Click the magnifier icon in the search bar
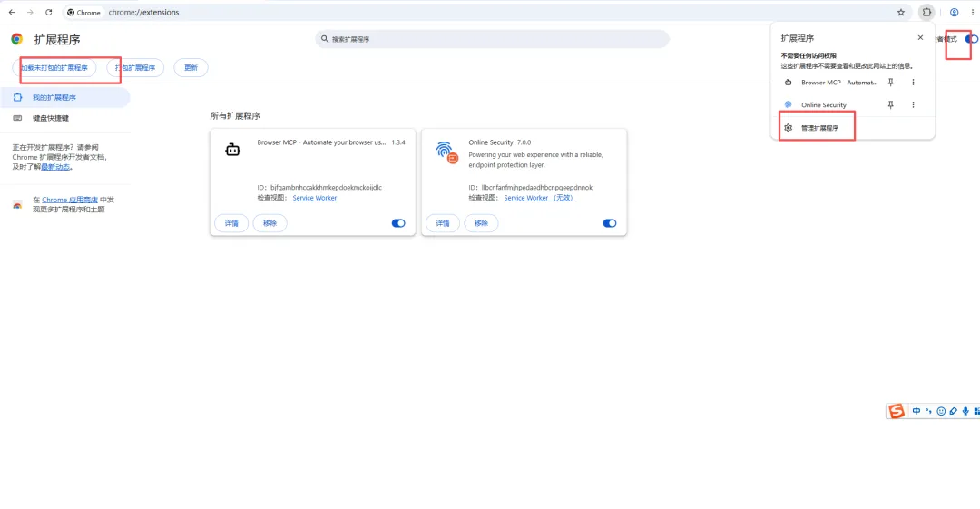This screenshot has width=980, height=509. pos(324,39)
